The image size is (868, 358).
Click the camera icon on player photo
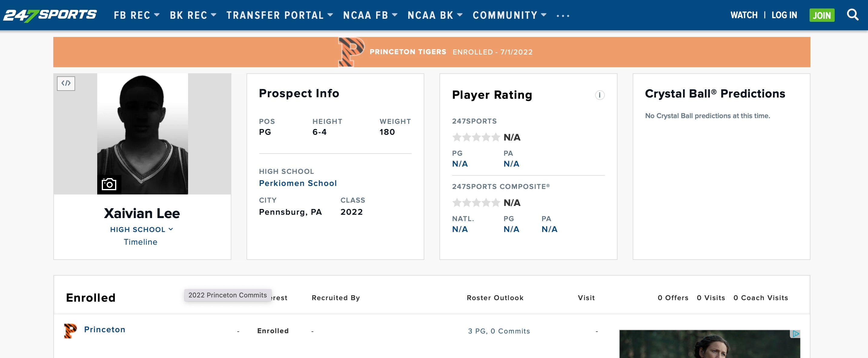pyautogui.click(x=109, y=184)
